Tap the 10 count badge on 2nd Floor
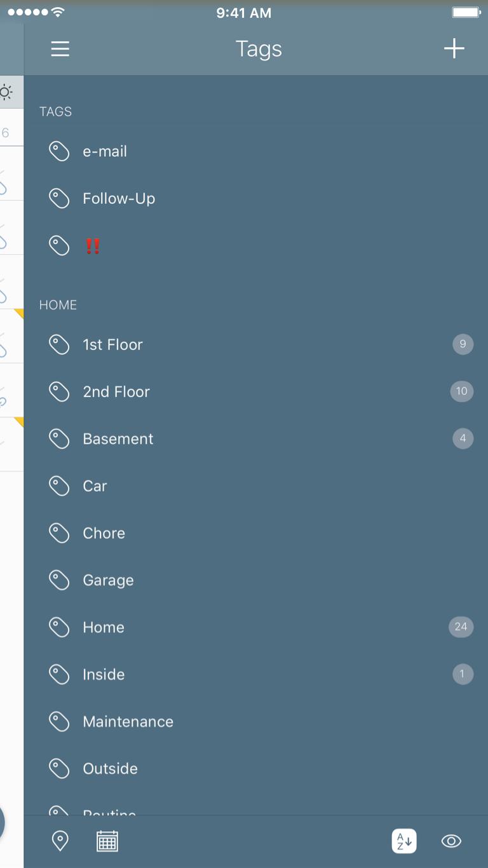The image size is (488, 868). click(461, 391)
